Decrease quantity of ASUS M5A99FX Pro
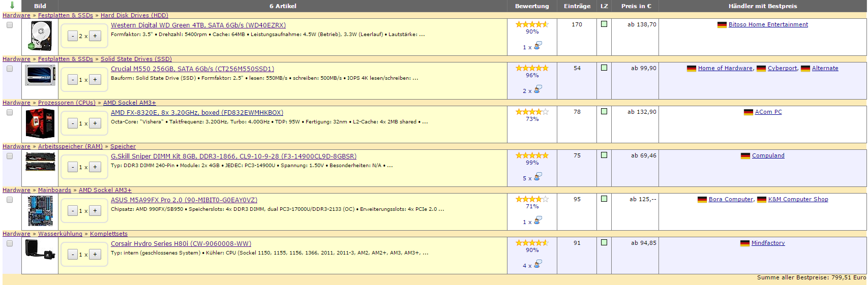This screenshot has height=285, width=868. point(73,211)
